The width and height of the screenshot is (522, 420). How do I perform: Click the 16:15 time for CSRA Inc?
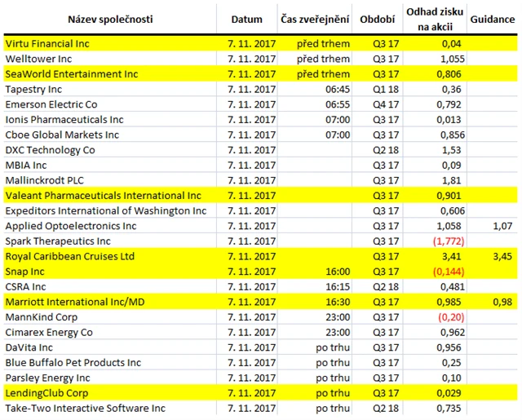pos(338,286)
